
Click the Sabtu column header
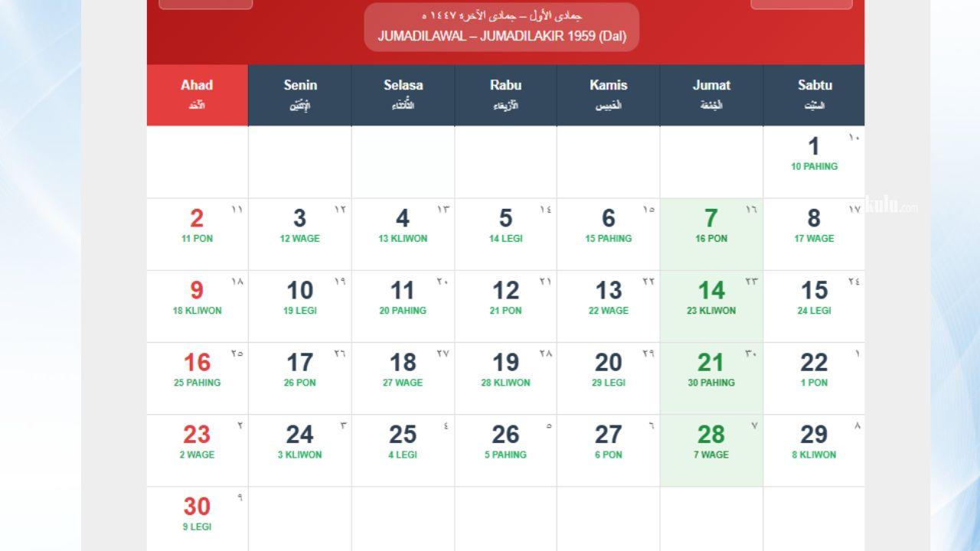tap(814, 94)
